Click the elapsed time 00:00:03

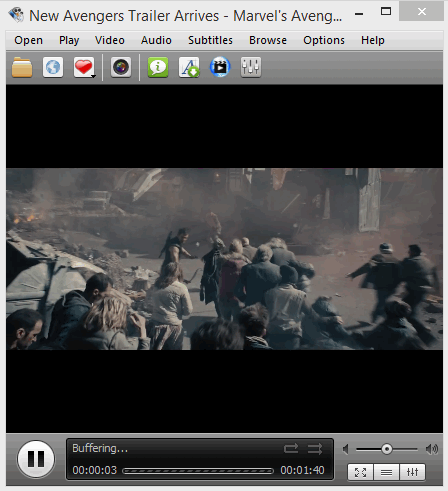[x=95, y=470]
